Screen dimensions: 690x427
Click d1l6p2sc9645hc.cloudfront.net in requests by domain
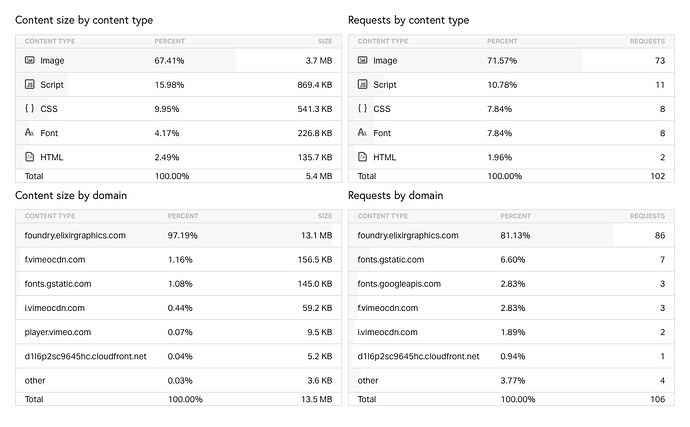[x=418, y=356]
